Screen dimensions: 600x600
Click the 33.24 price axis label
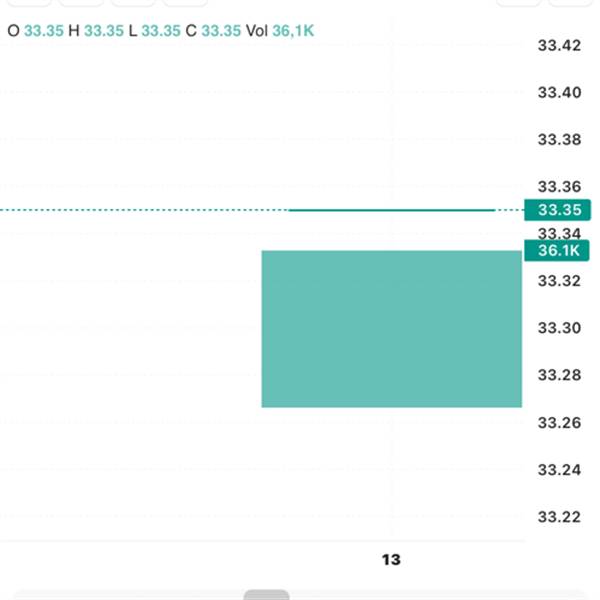pyautogui.click(x=559, y=470)
